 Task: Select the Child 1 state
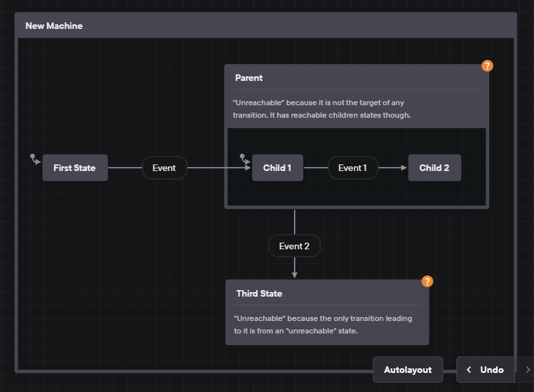(x=277, y=168)
